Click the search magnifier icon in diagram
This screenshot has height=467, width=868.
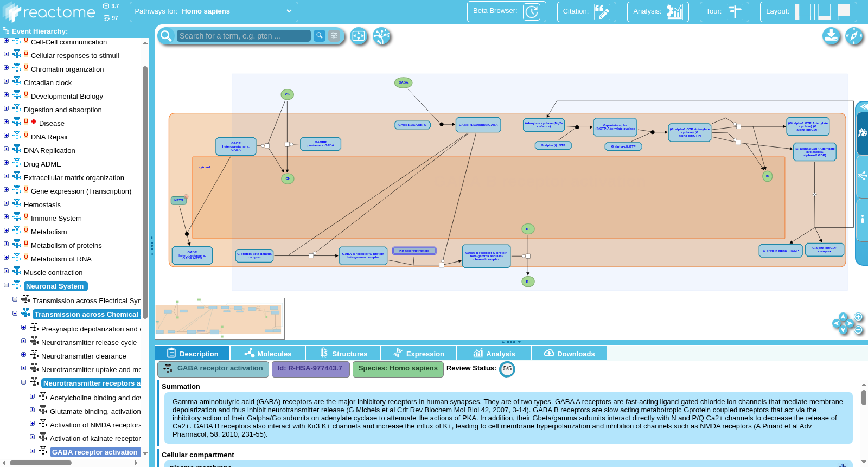coord(166,36)
